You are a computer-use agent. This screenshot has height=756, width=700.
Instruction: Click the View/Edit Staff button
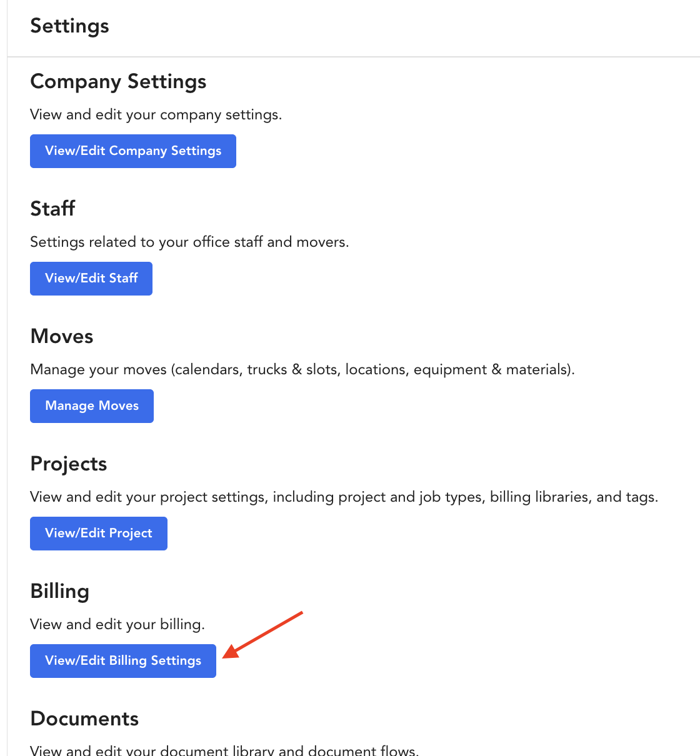pyautogui.click(x=91, y=279)
